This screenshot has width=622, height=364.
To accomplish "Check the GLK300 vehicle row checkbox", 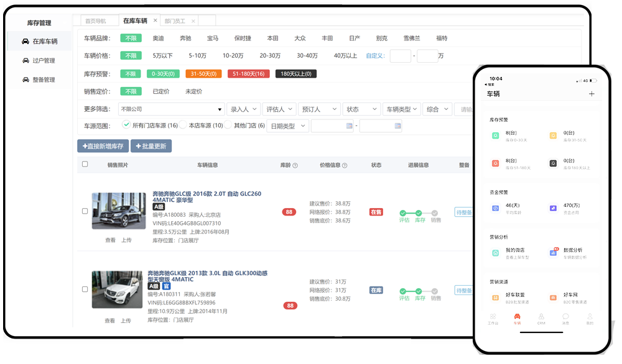I will click(85, 289).
